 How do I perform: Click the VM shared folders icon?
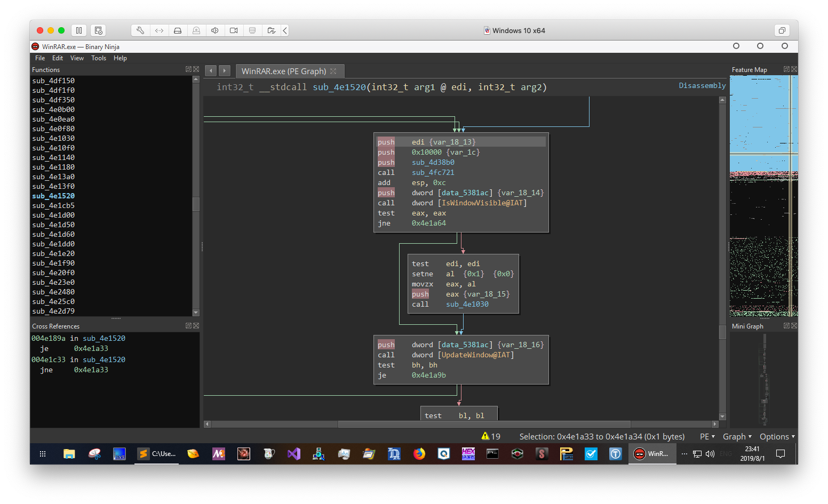[x=271, y=30]
